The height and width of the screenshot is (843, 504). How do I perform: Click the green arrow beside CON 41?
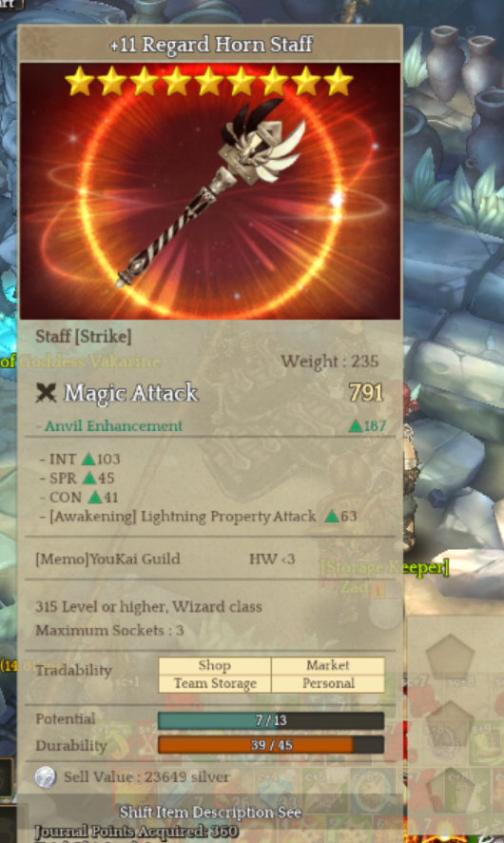point(95,497)
